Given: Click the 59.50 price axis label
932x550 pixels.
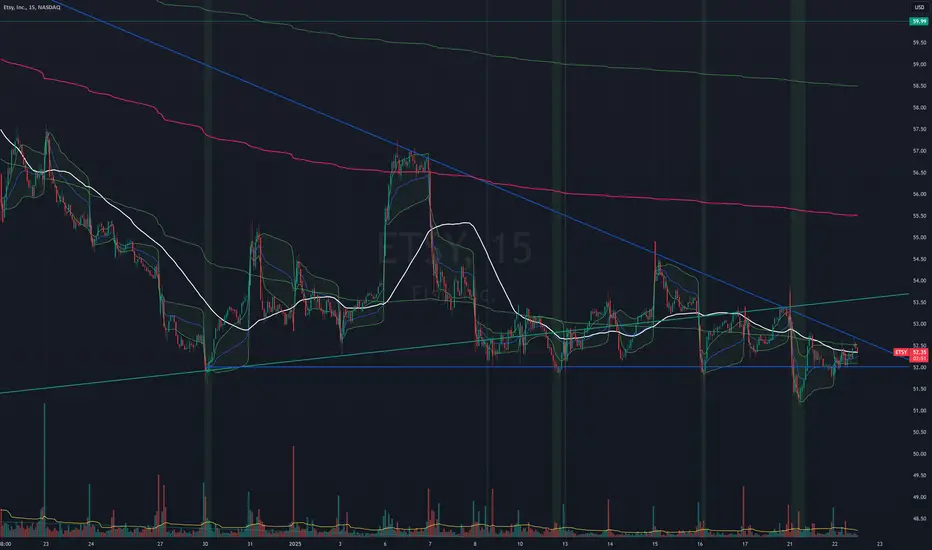Looking at the screenshot, I should pos(920,43).
